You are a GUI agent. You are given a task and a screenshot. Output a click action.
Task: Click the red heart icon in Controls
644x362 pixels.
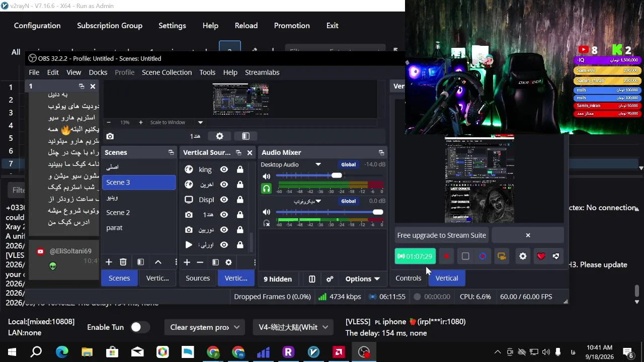click(x=541, y=256)
